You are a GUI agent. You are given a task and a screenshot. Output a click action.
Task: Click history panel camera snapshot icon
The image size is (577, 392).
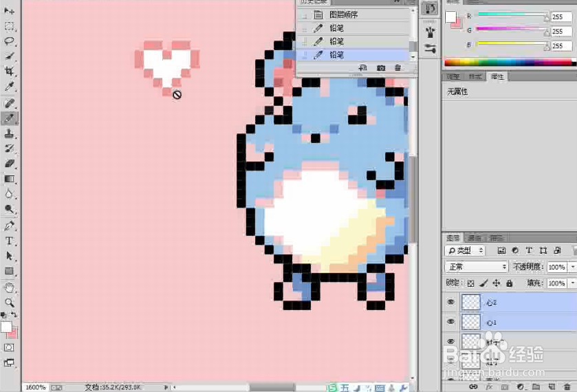click(381, 68)
